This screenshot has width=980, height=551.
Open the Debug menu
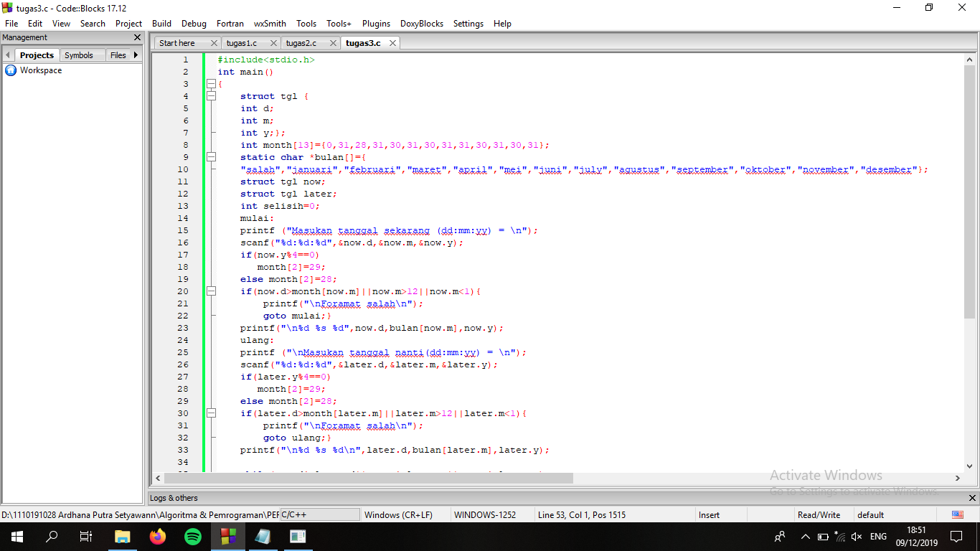[x=194, y=24]
